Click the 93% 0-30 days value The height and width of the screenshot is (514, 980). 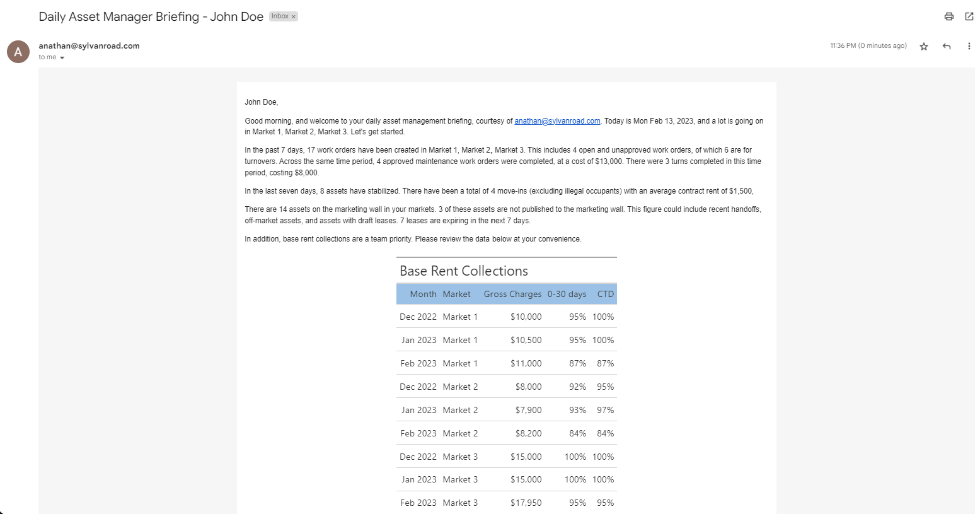point(577,410)
